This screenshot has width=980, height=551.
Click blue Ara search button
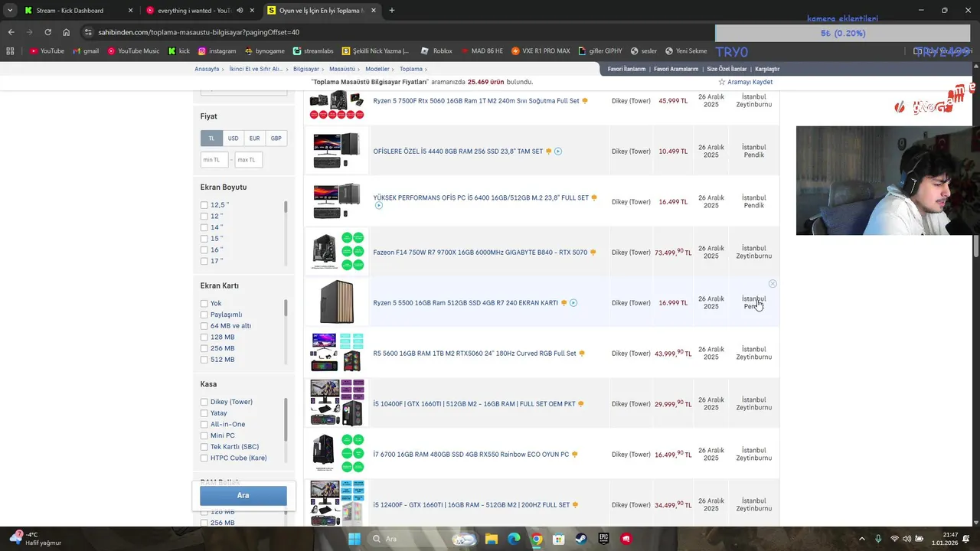[243, 495]
